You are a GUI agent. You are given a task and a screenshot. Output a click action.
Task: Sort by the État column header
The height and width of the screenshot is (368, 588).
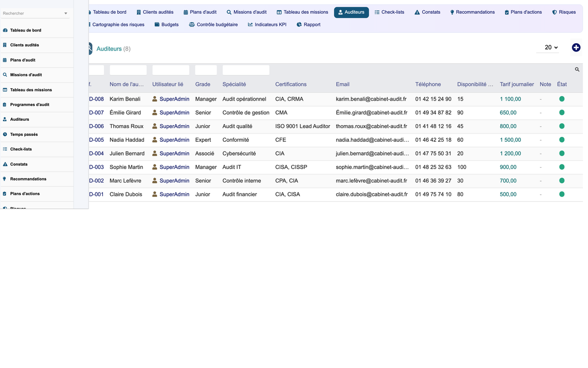[562, 84]
